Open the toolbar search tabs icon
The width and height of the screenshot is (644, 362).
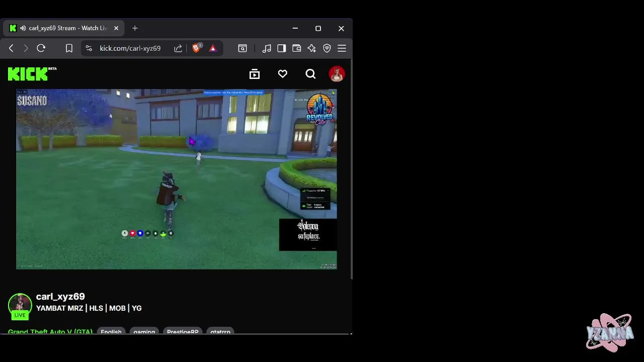[x=243, y=48]
